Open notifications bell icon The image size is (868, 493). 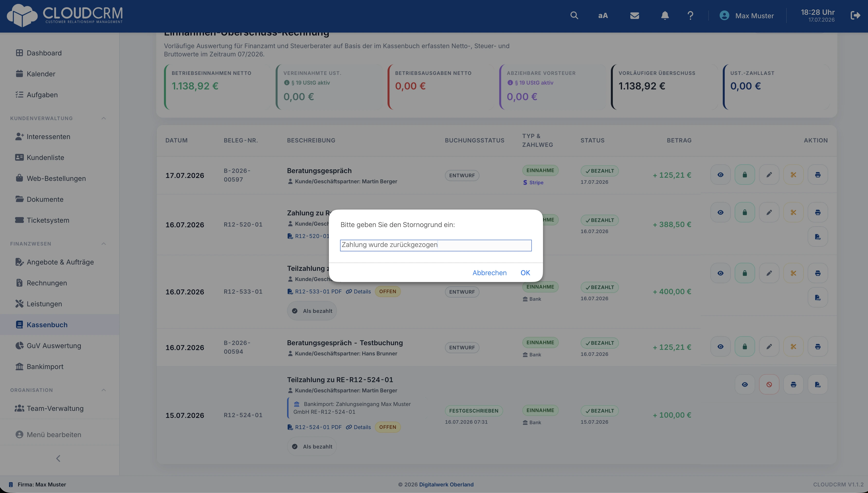click(x=665, y=16)
